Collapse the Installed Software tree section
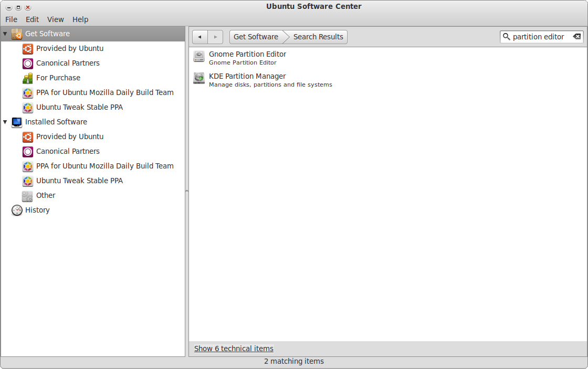The image size is (588, 369). point(5,122)
